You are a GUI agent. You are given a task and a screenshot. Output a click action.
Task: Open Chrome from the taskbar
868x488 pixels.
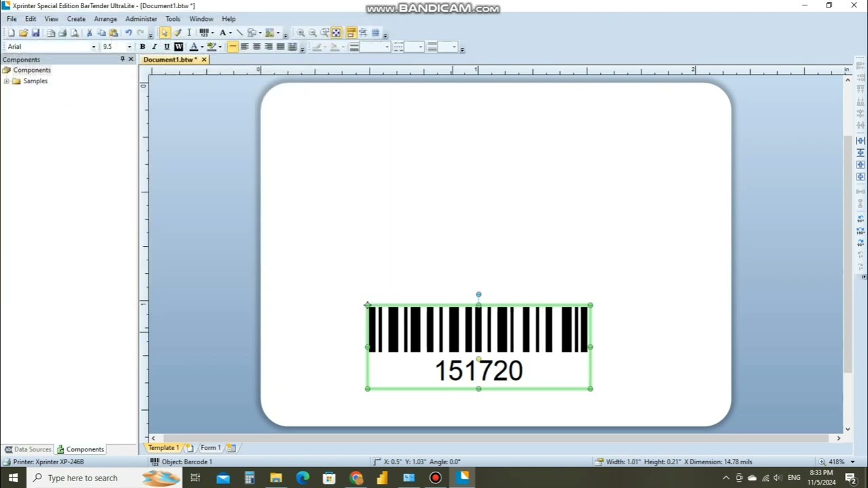click(x=356, y=478)
